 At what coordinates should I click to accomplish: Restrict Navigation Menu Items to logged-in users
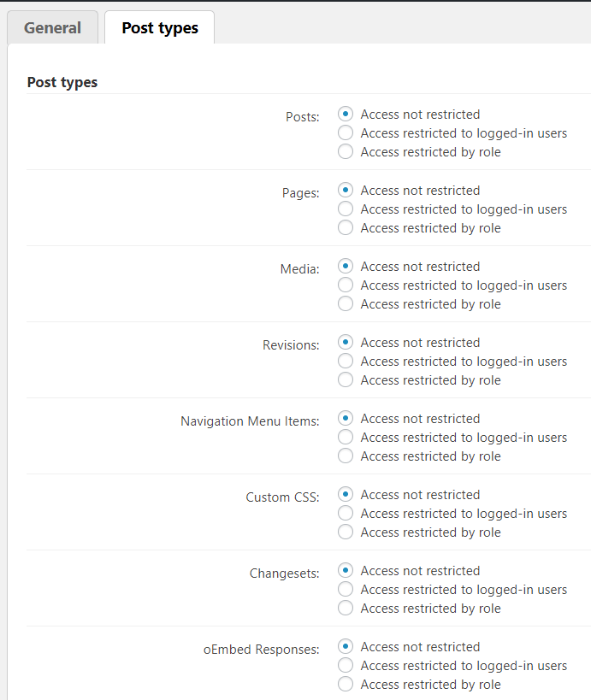(346, 437)
